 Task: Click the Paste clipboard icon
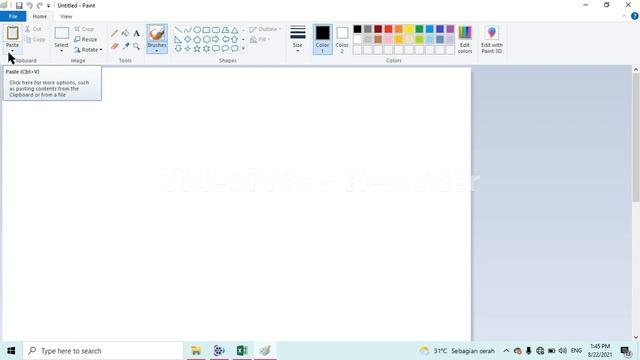[13, 33]
